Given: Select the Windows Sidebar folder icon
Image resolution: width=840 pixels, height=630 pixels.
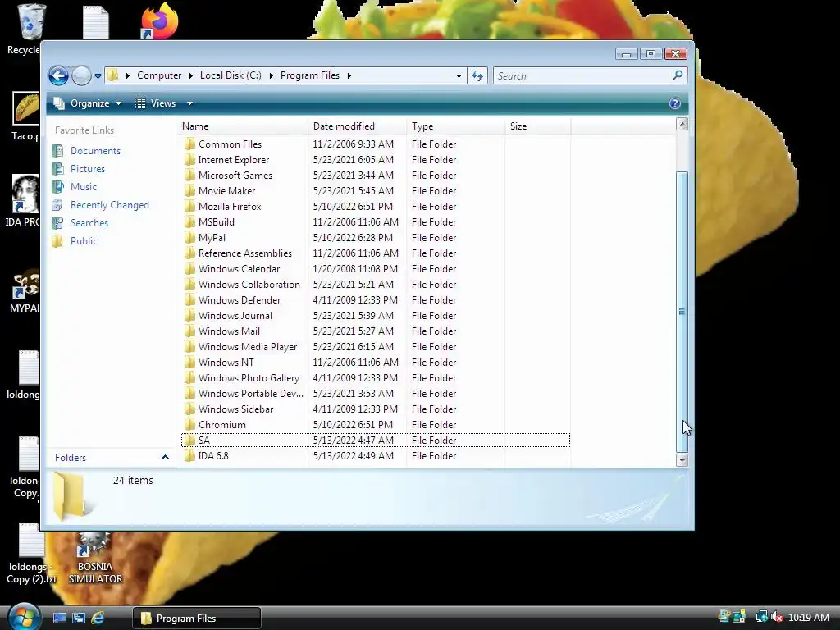Looking at the screenshot, I should pyautogui.click(x=189, y=409).
